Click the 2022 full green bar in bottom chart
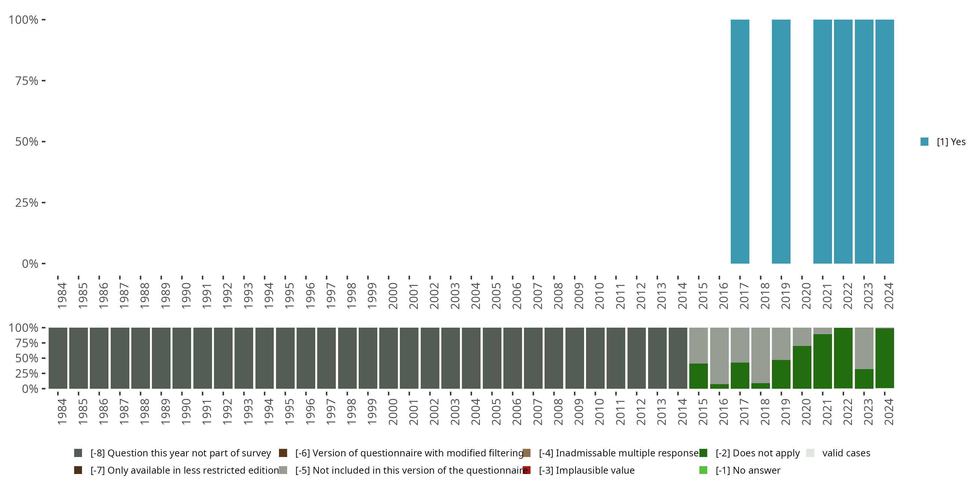Viewport: 980px width, 490px height. (x=843, y=358)
